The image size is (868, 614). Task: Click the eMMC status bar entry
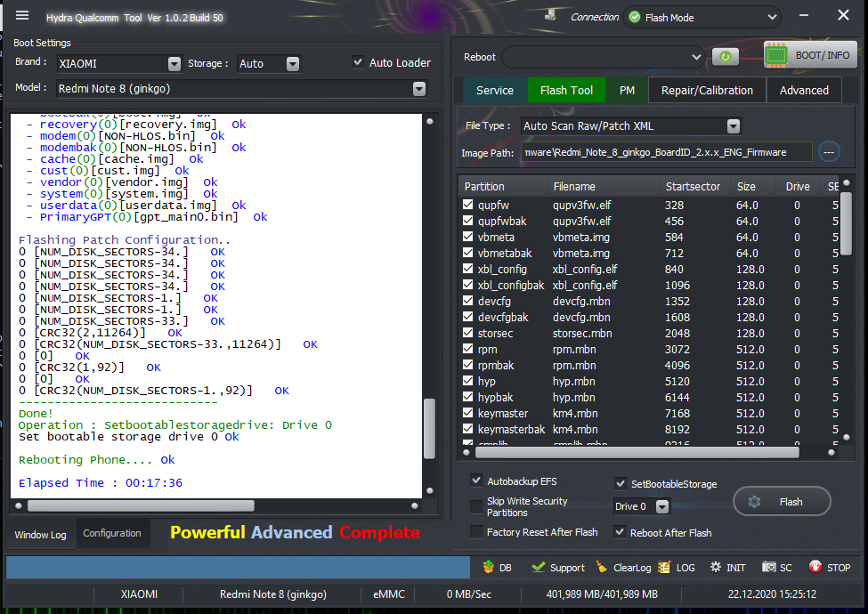(389, 594)
